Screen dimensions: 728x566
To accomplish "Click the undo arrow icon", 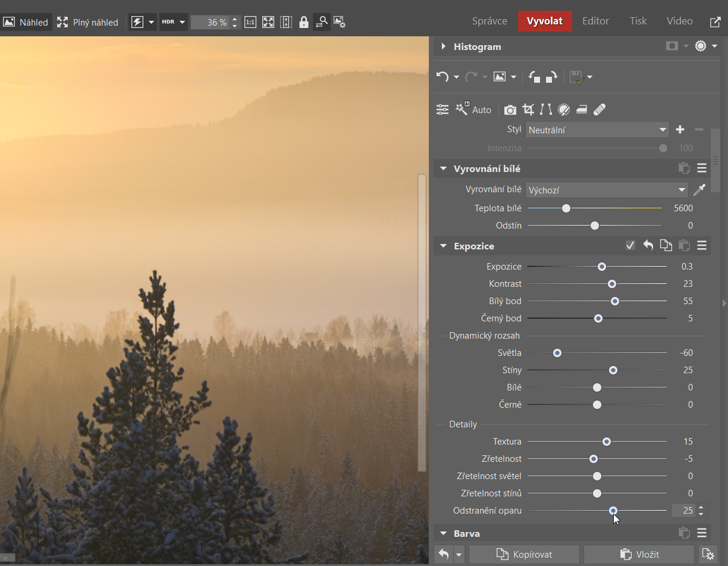I will coord(442,77).
